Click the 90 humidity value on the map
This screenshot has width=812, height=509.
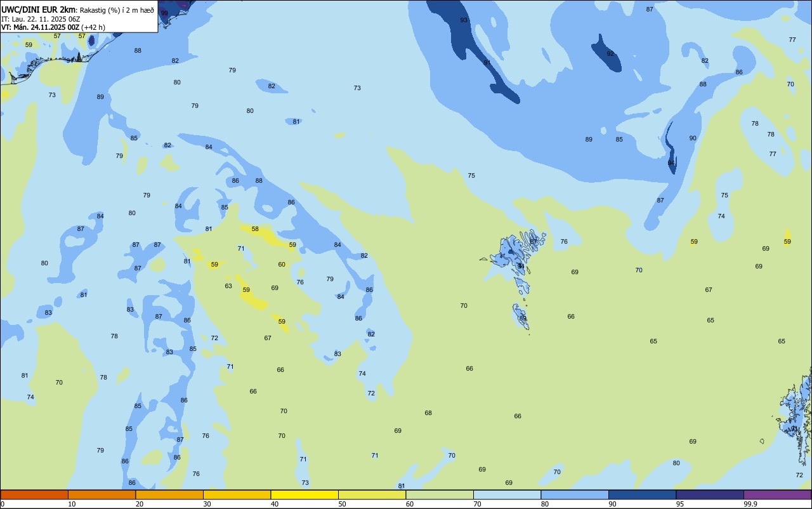pos(693,138)
